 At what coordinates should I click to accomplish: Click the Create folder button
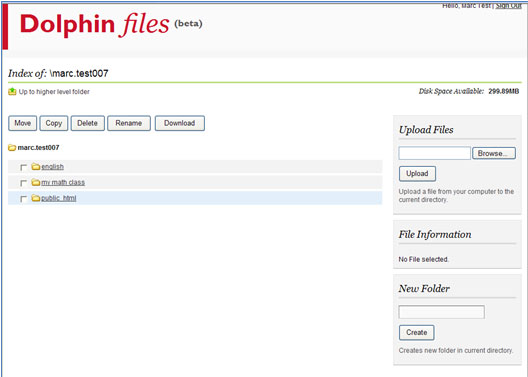(417, 333)
